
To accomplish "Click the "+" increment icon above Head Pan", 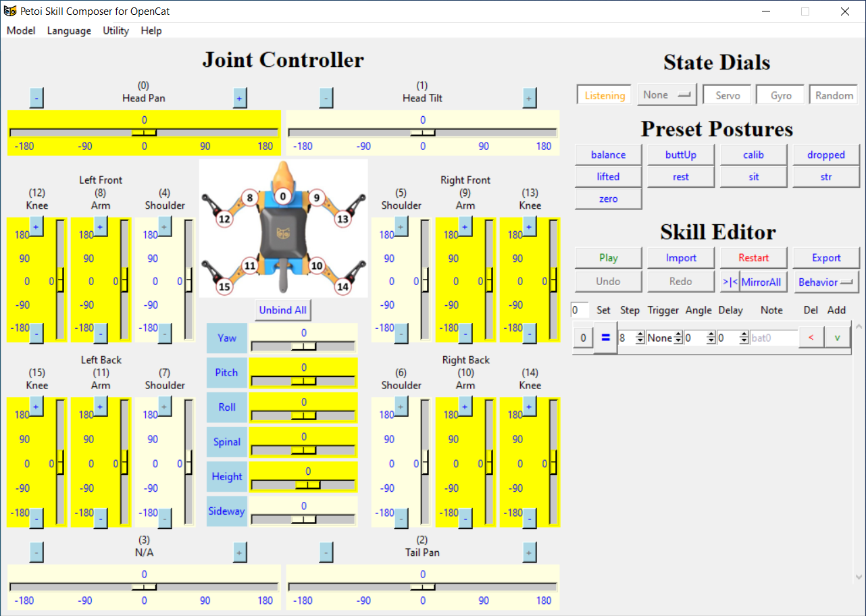I will tap(240, 98).
